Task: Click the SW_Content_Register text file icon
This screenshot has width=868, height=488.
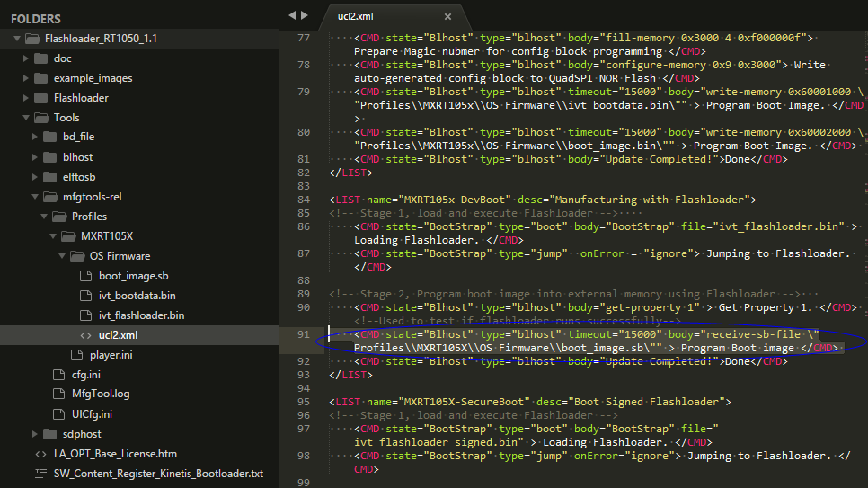Action: [x=41, y=474]
